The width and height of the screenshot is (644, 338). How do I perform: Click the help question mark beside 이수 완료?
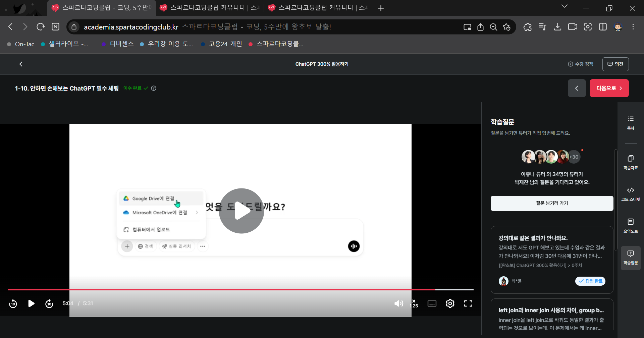click(154, 88)
